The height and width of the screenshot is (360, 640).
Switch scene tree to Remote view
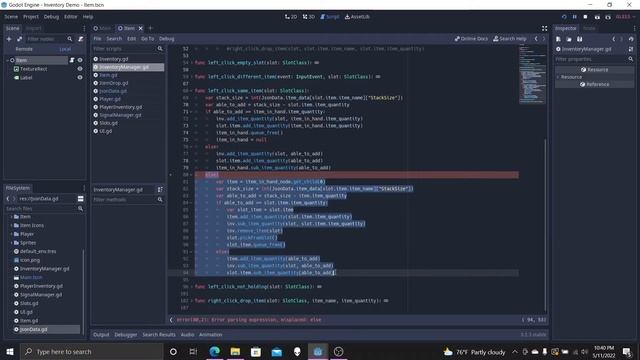pyautogui.click(x=24, y=49)
